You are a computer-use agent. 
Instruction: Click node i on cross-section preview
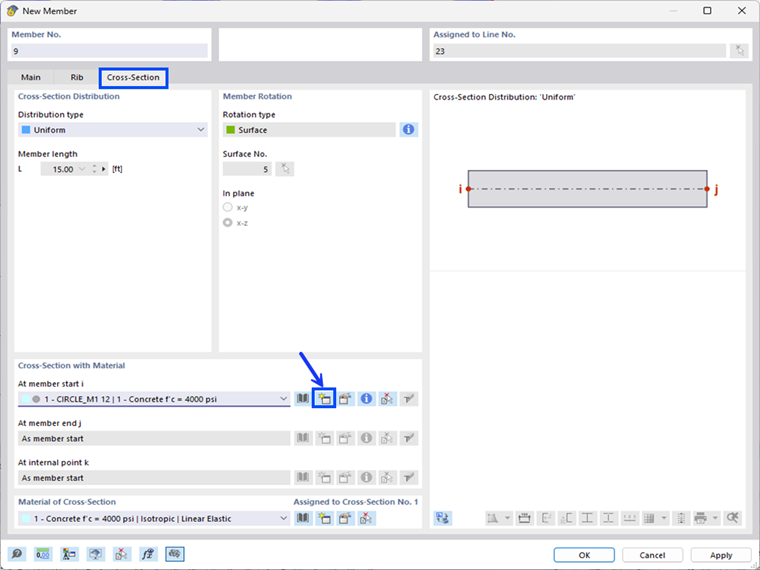pos(468,189)
